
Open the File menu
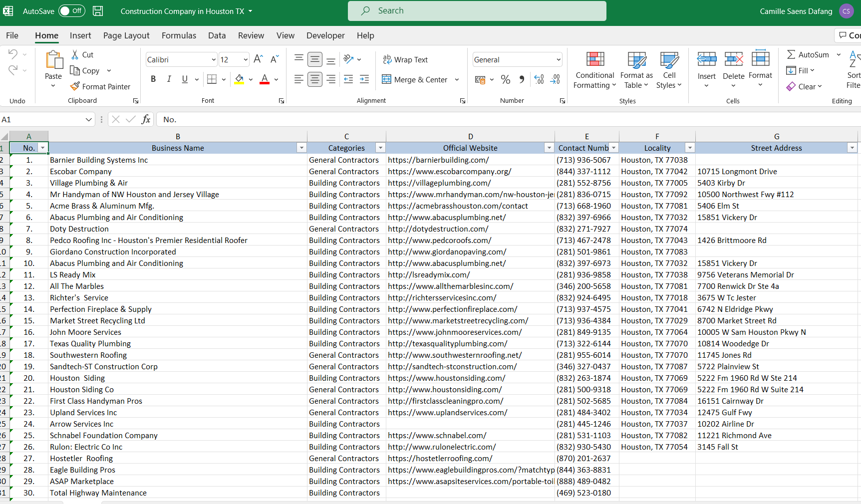click(12, 35)
